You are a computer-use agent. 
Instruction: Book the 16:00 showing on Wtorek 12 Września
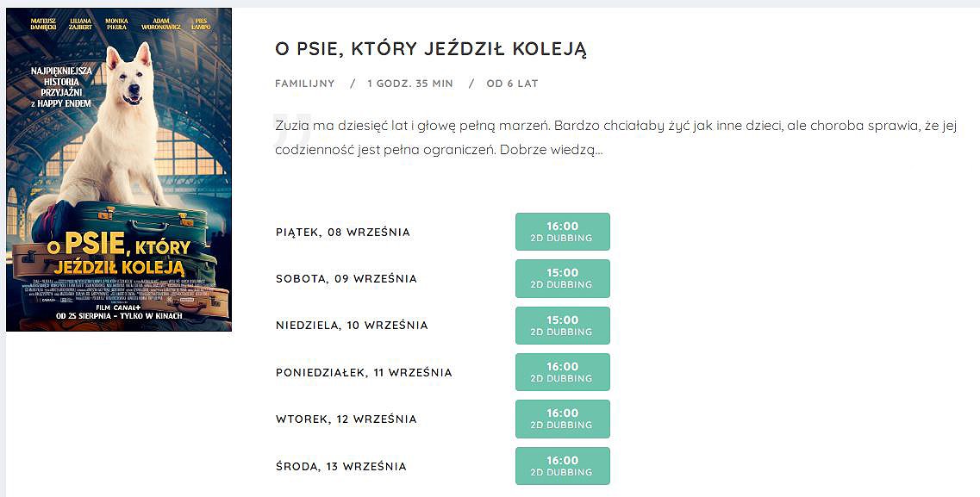click(x=563, y=419)
